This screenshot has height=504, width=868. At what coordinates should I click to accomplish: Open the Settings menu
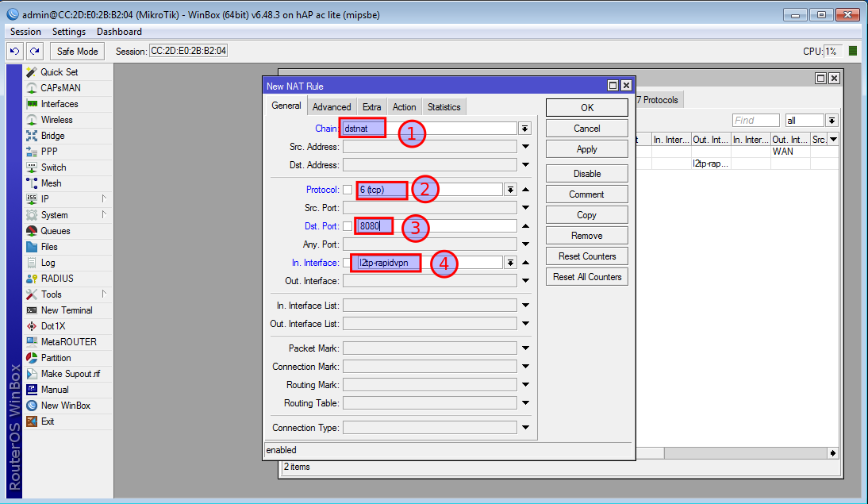click(69, 32)
